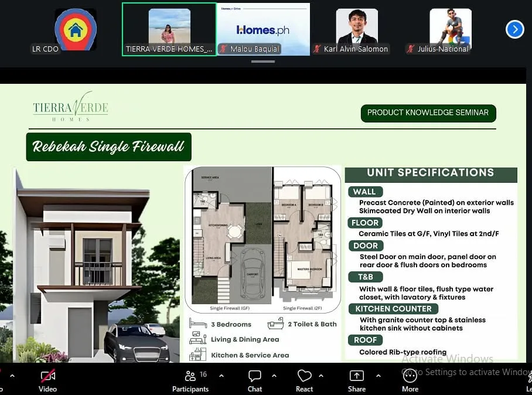
Task: Click the '3 Bedrooms' text
Action: (231, 325)
